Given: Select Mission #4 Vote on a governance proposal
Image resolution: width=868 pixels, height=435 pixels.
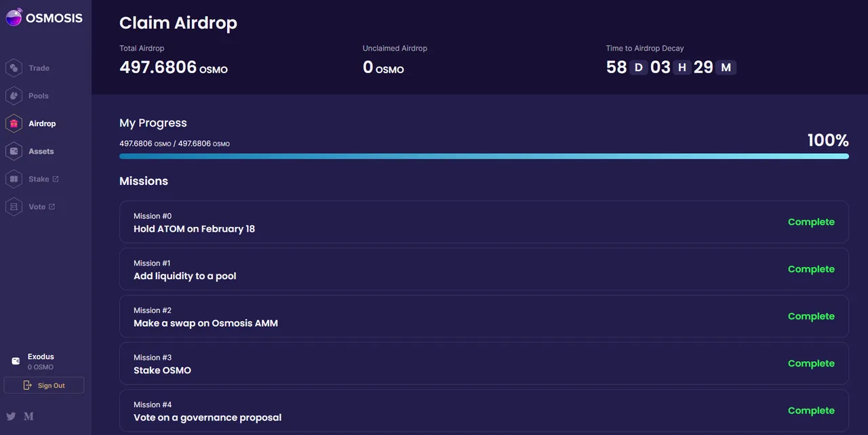Looking at the screenshot, I should (x=484, y=411).
